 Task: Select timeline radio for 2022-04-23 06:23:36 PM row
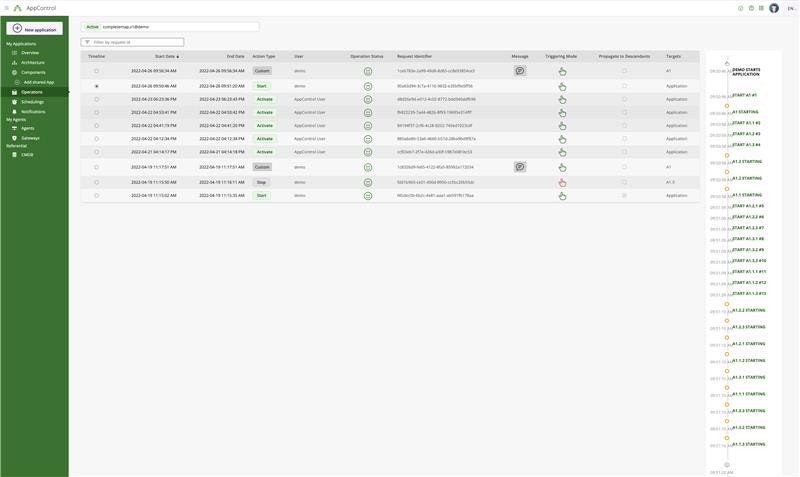click(96, 99)
